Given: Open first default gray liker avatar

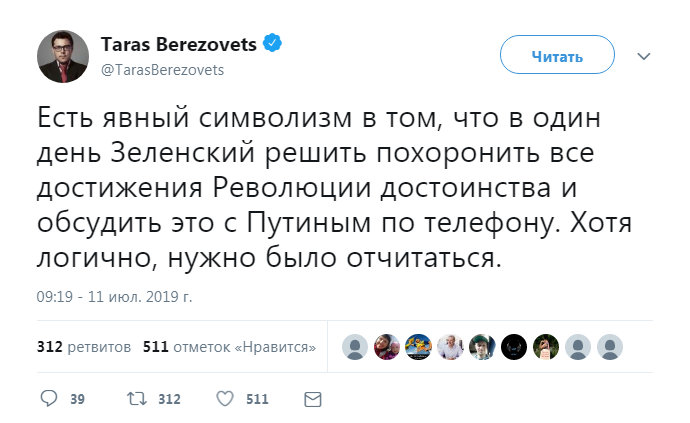Looking at the screenshot, I should point(354,347).
